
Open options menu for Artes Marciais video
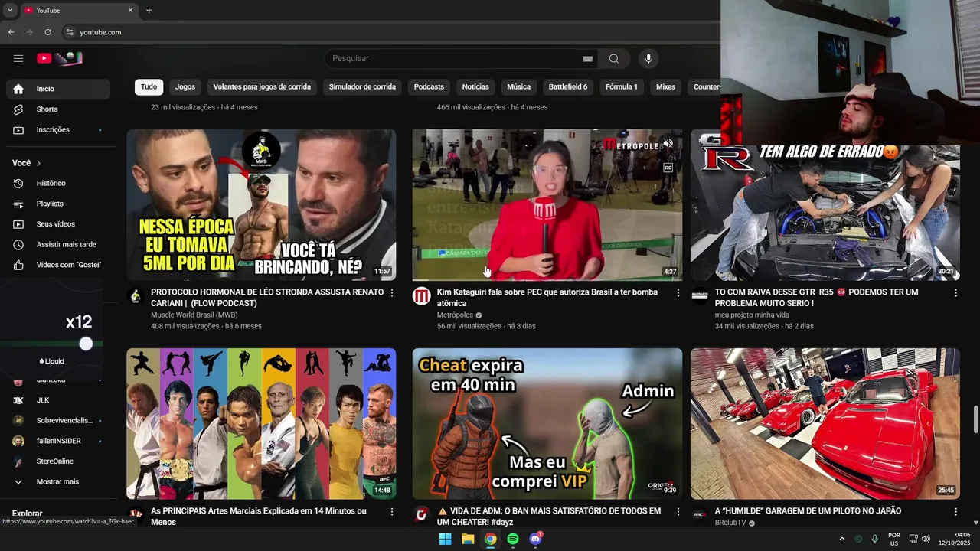pyautogui.click(x=392, y=512)
